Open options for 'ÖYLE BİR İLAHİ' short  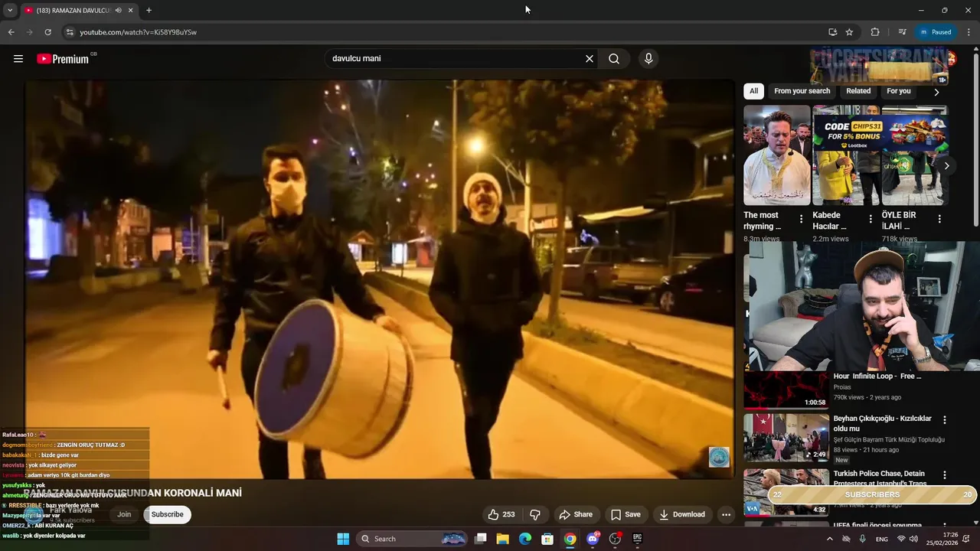[939, 219]
